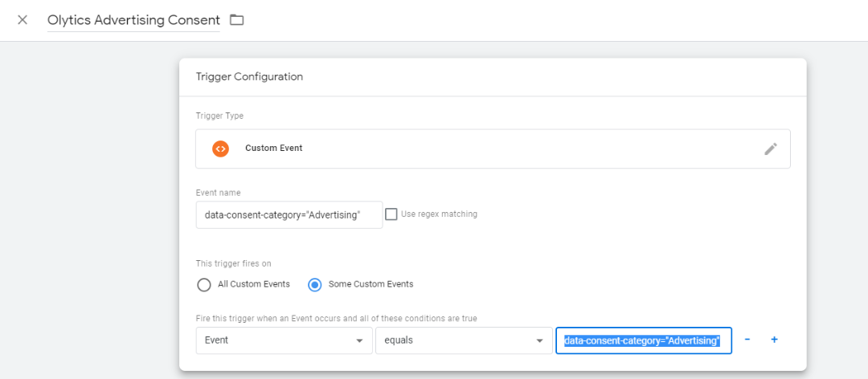This screenshot has height=379, width=868.
Task: Rename trigger title Olytics Advertising Consent
Action: (133, 20)
